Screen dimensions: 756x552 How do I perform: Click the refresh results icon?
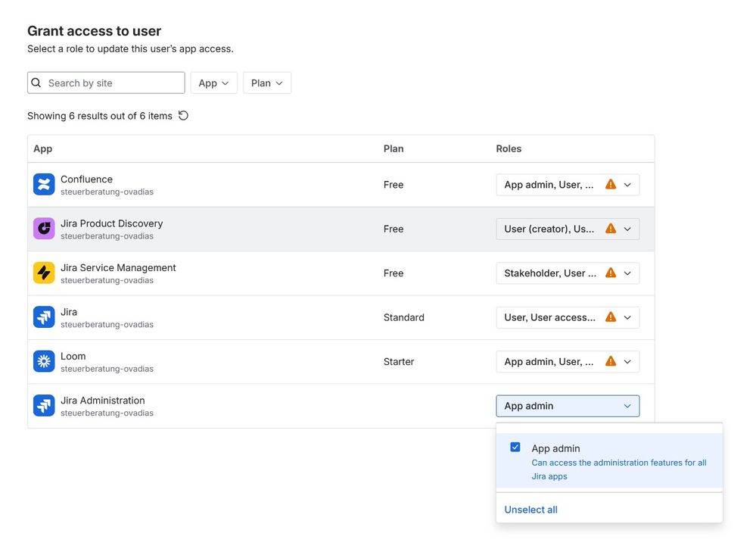[x=183, y=116]
